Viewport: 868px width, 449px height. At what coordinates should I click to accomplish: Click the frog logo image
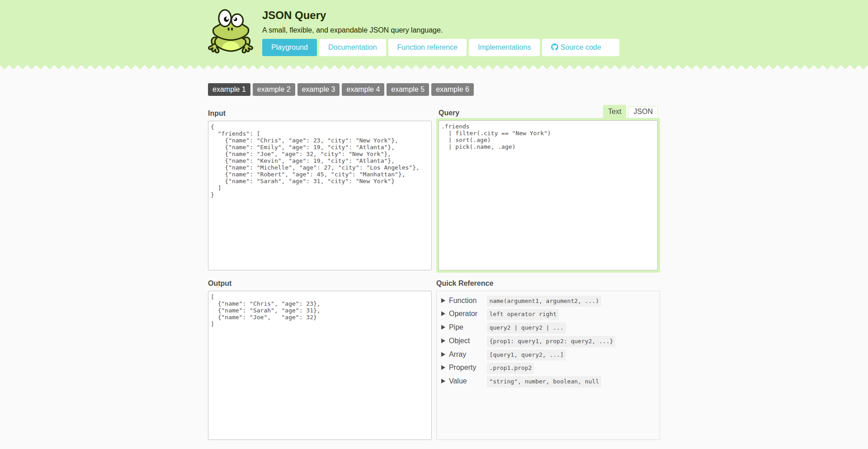[231, 32]
